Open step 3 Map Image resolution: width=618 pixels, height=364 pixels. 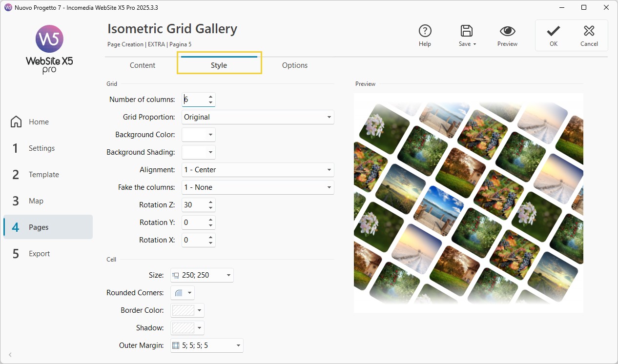[48, 201]
